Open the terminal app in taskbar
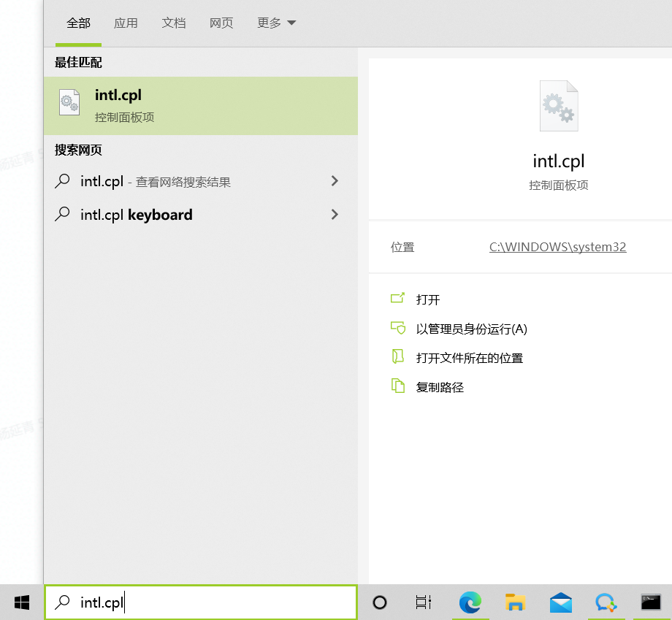The height and width of the screenshot is (620, 672). (651, 602)
